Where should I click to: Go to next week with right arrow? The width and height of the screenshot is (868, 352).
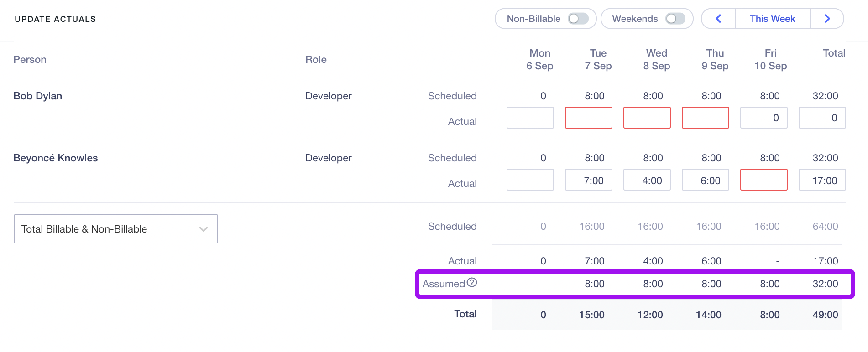pos(827,19)
